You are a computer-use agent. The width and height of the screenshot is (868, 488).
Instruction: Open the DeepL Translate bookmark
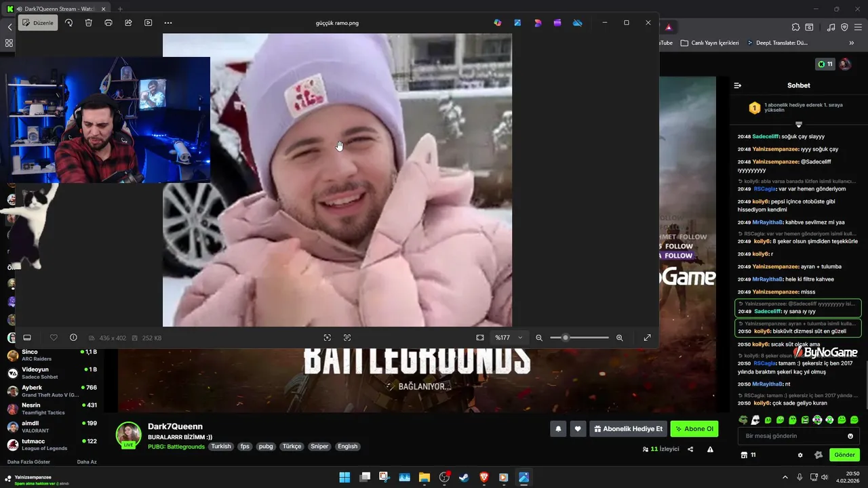tap(777, 43)
